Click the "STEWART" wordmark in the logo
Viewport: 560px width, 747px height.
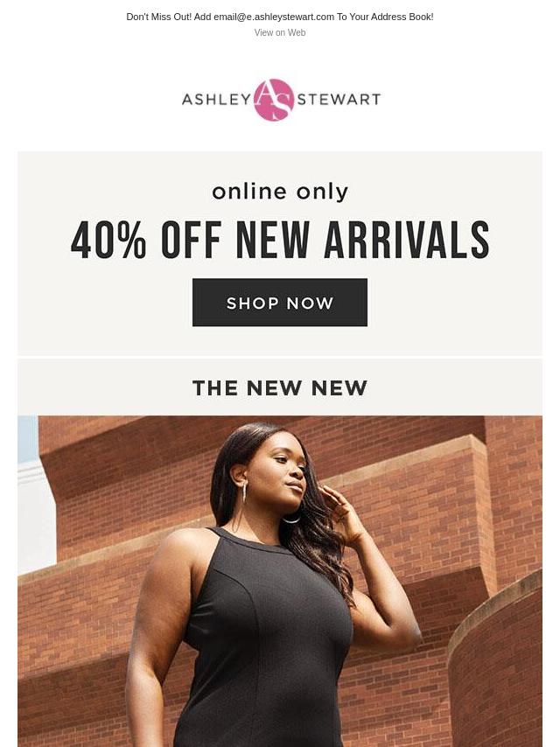(339, 99)
